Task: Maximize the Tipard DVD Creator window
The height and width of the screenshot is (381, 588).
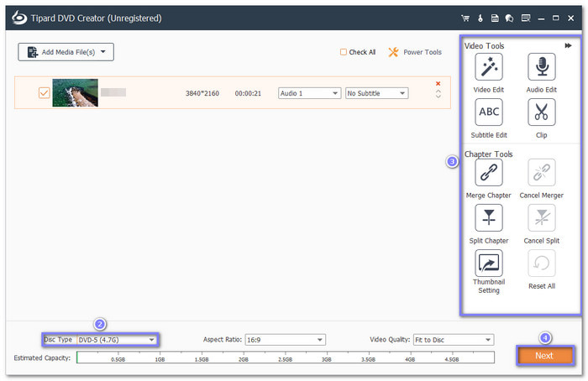Action: (555, 18)
